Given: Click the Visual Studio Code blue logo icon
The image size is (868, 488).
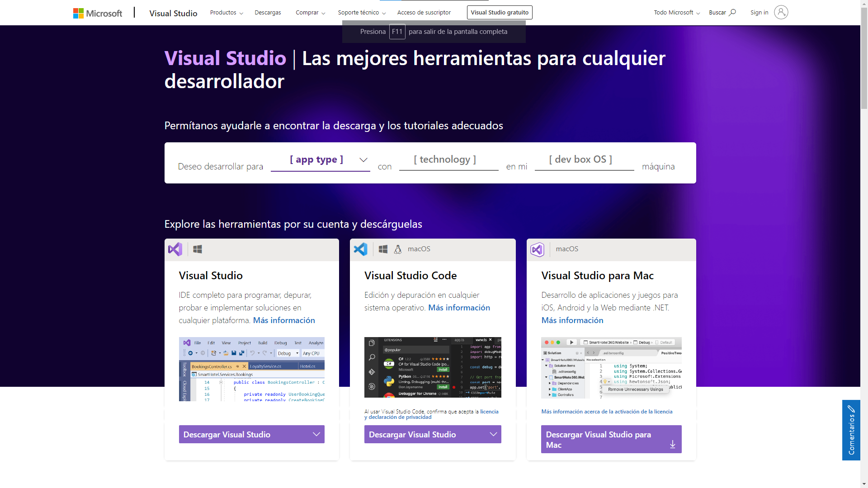Looking at the screenshot, I should click(x=361, y=249).
